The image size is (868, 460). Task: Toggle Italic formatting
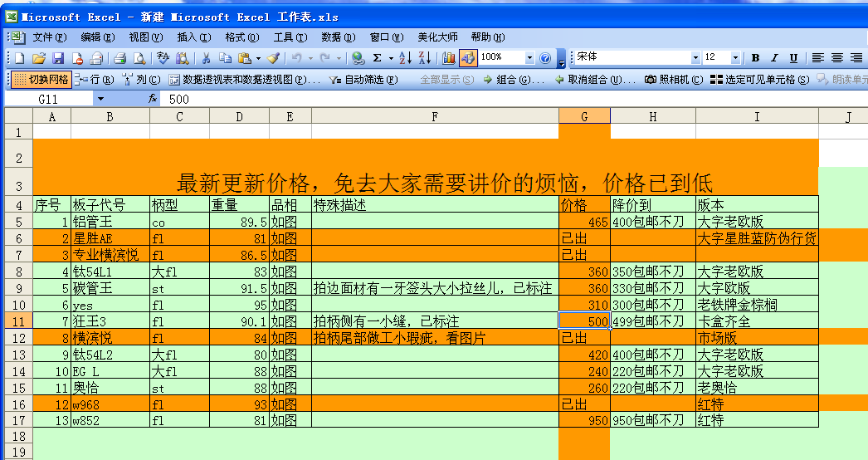tap(774, 58)
